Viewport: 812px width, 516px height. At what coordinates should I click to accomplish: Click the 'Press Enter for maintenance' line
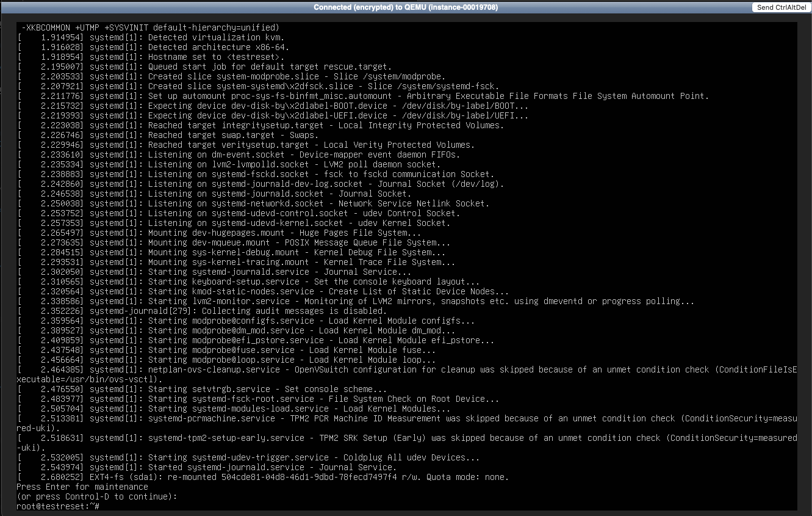[82, 487]
